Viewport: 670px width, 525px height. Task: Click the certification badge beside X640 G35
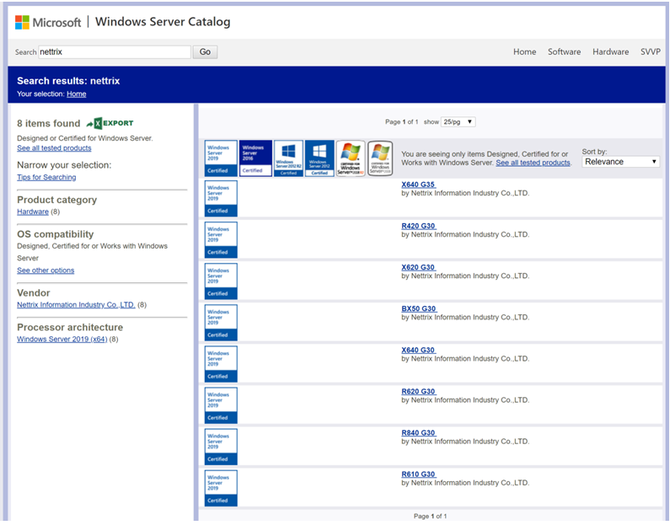point(221,199)
